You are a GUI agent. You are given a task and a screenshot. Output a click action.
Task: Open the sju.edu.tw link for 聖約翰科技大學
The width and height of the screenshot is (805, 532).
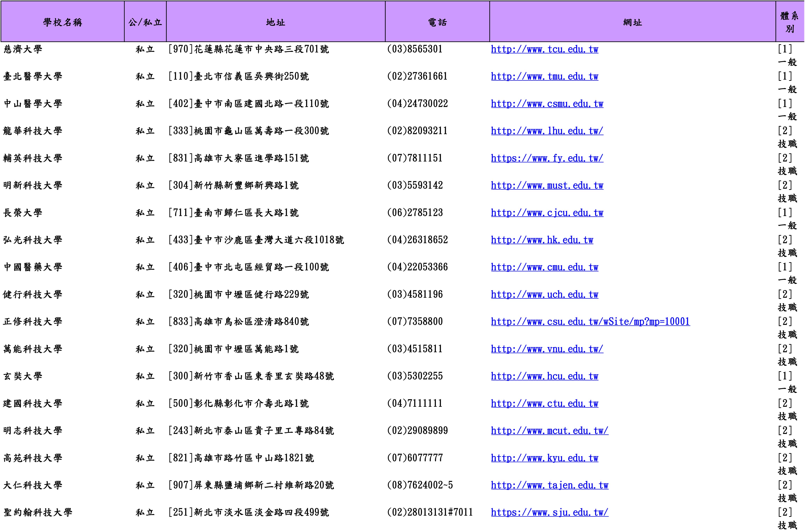[549, 512]
